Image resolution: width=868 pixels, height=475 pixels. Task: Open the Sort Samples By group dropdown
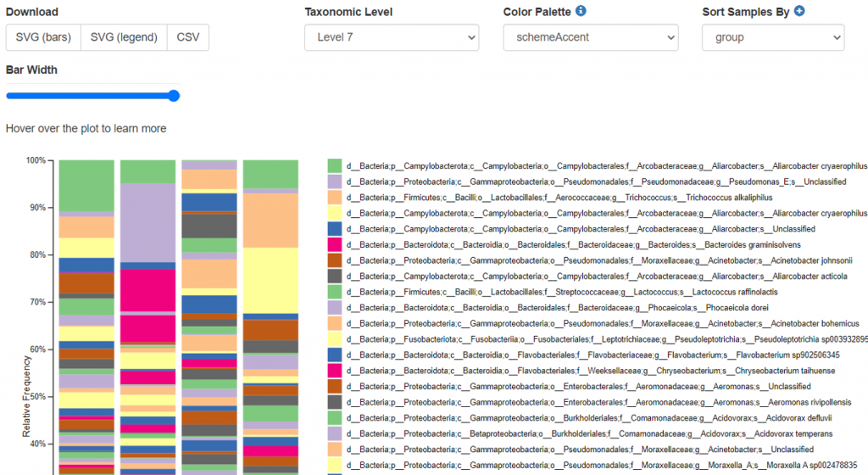773,37
